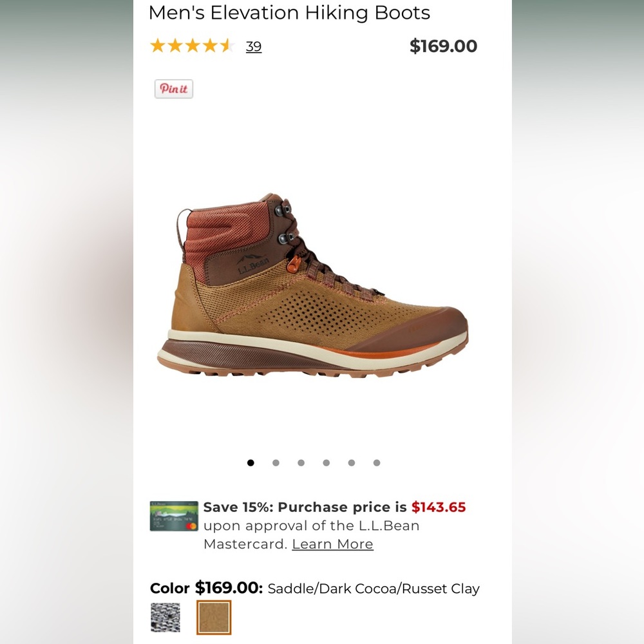Click the fourth carousel navigation dot

[327, 462]
